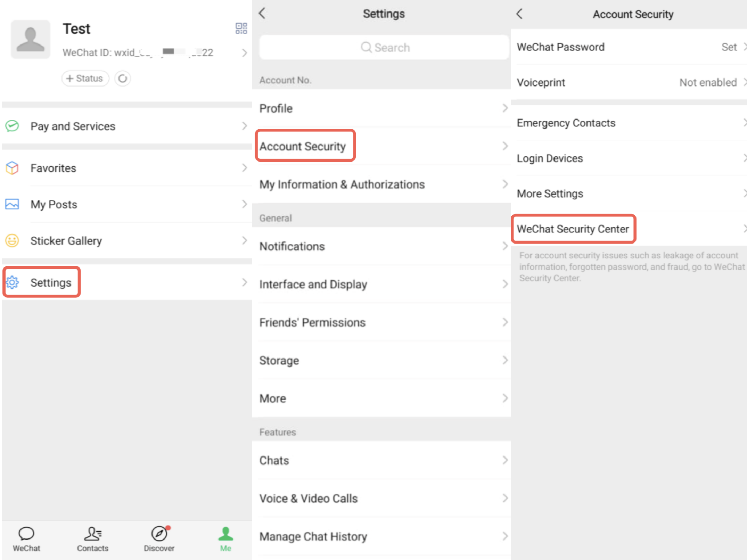The height and width of the screenshot is (560, 747).
Task: Go back from the Settings screen
Action: coord(262,14)
